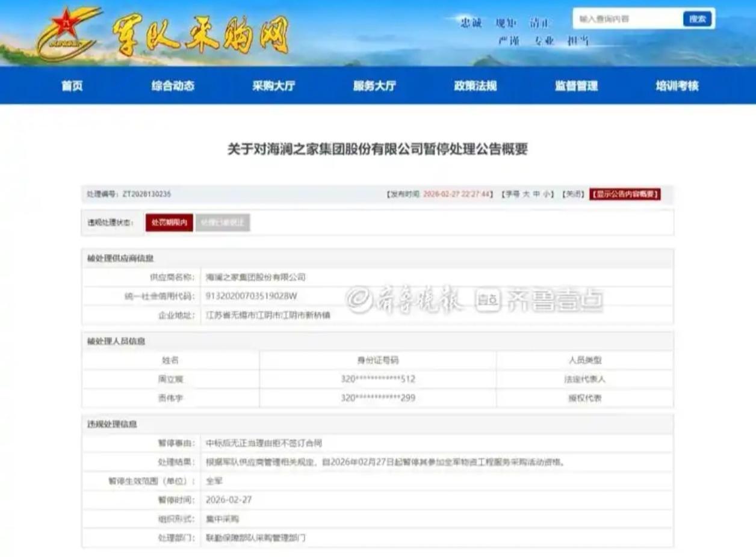Screen dimensions: 756x557
Task: Select the grayed-out second status badge
Action: [223, 222]
